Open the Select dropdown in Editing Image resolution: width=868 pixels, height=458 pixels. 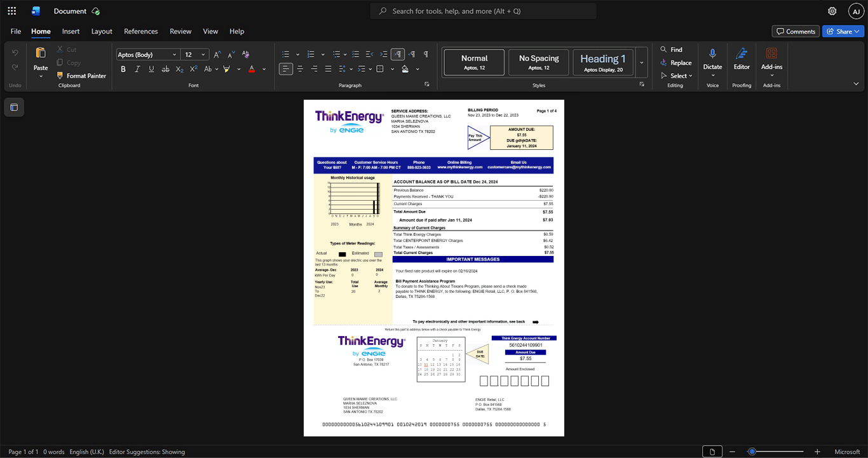676,76
